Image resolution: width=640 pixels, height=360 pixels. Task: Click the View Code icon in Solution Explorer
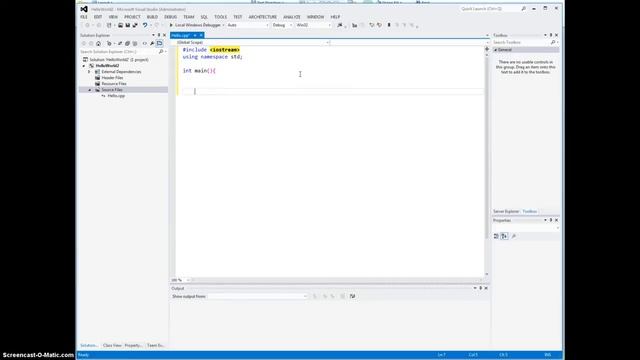(144, 43)
